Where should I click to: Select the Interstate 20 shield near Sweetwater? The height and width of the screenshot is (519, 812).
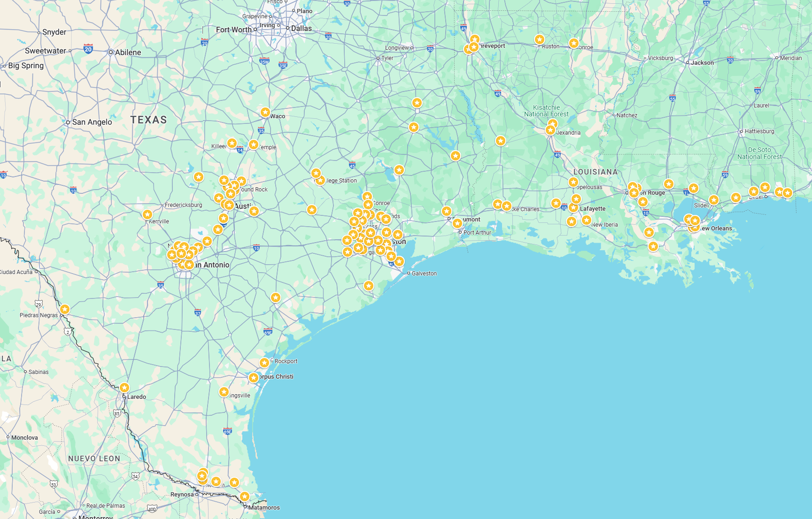88,49
